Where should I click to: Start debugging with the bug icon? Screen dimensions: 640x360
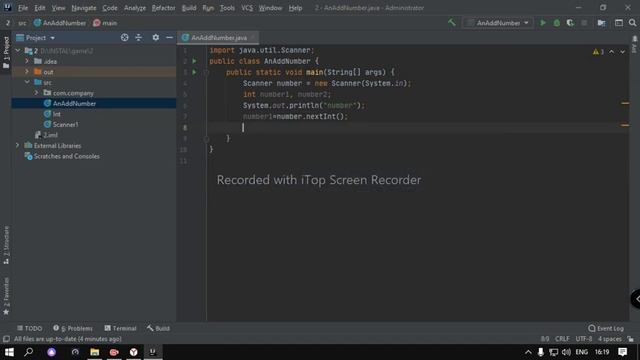[556, 23]
